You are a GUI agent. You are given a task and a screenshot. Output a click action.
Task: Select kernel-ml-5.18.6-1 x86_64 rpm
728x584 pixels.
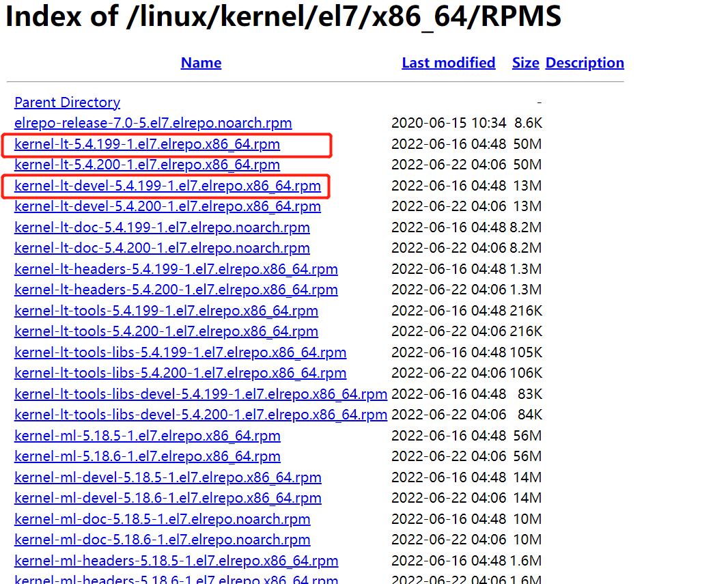click(x=147, y=456)
